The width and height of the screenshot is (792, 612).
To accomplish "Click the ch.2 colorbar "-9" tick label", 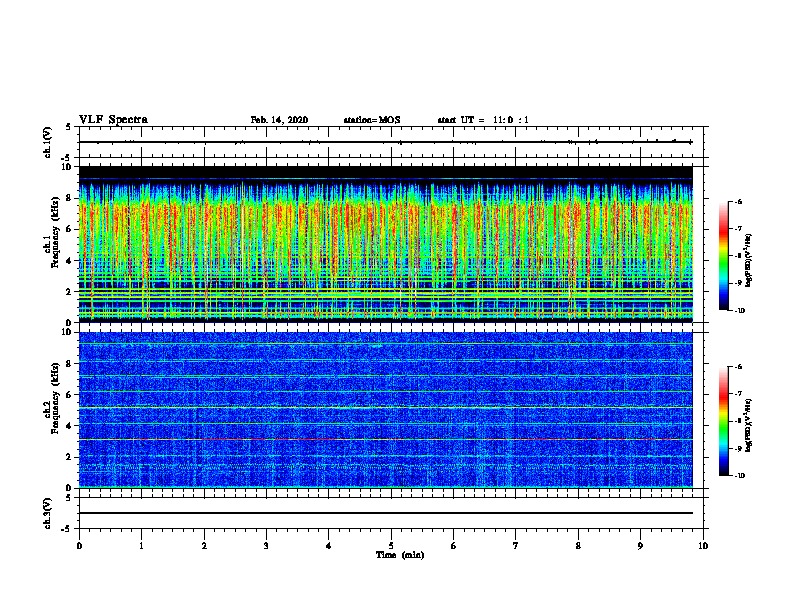I will coord(738,448).
